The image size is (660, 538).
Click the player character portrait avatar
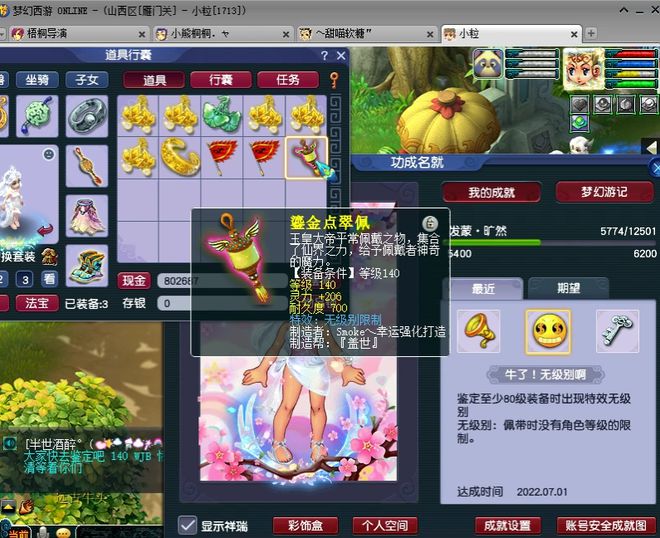(x=583, y=69)
